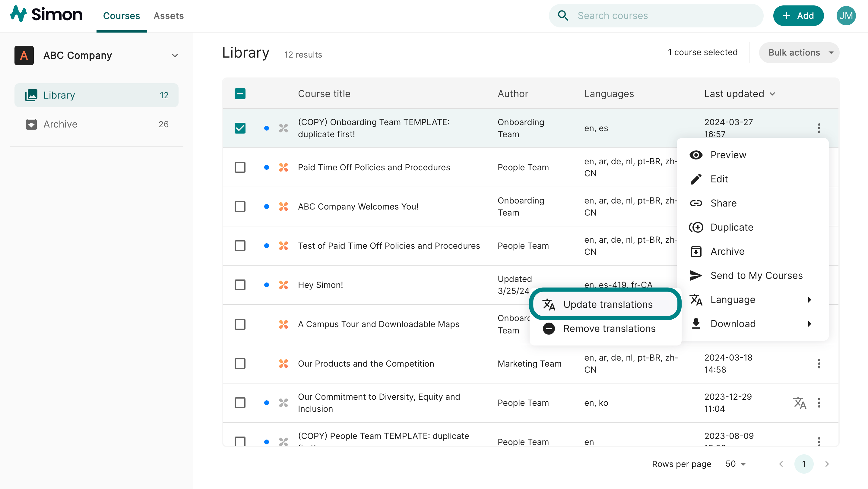Image resolution: width=868 pixels, height=489 pixels.
Task: Open Archive folder with 26 items
Action: pyautogui.click(x=97, y=124)
